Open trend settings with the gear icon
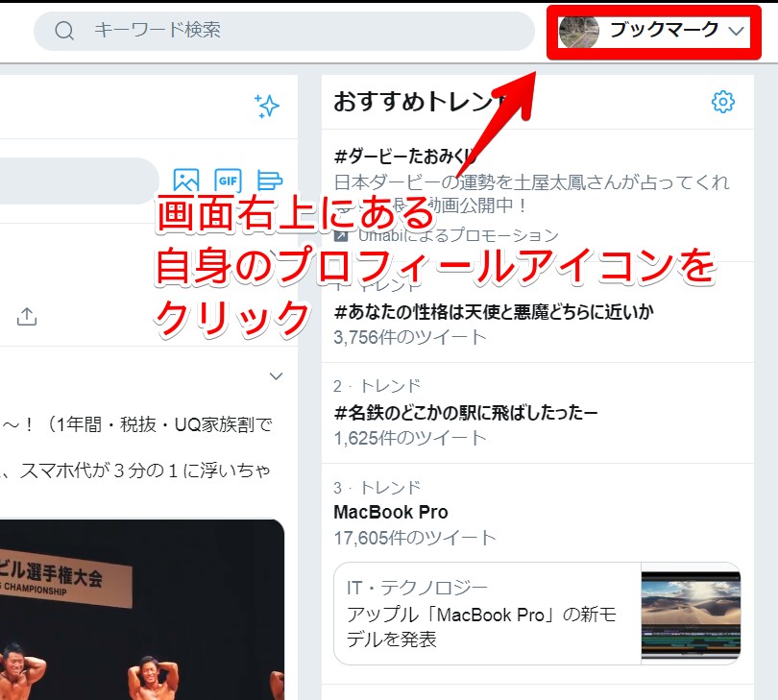This screenshot has width=778, height=700. tap(723, 102)
